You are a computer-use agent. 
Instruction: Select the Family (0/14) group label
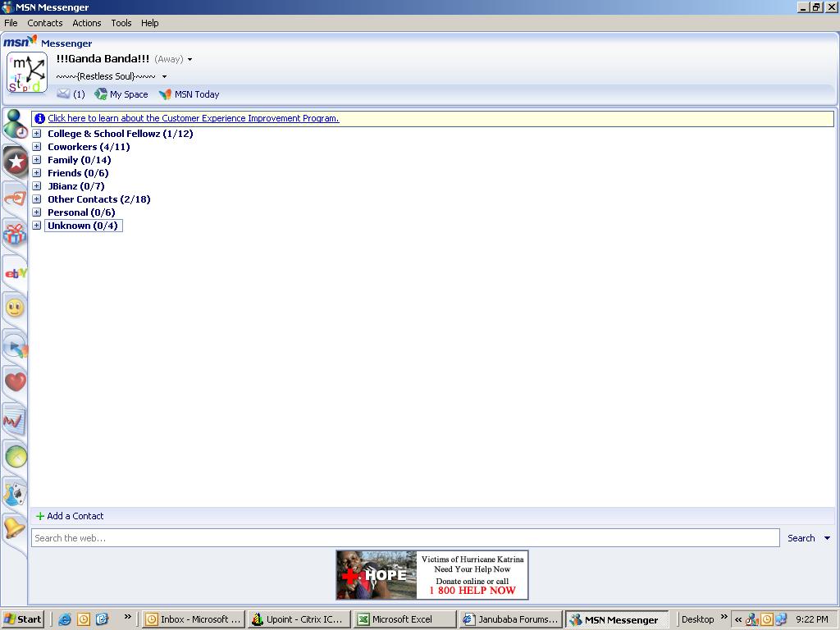80,160
